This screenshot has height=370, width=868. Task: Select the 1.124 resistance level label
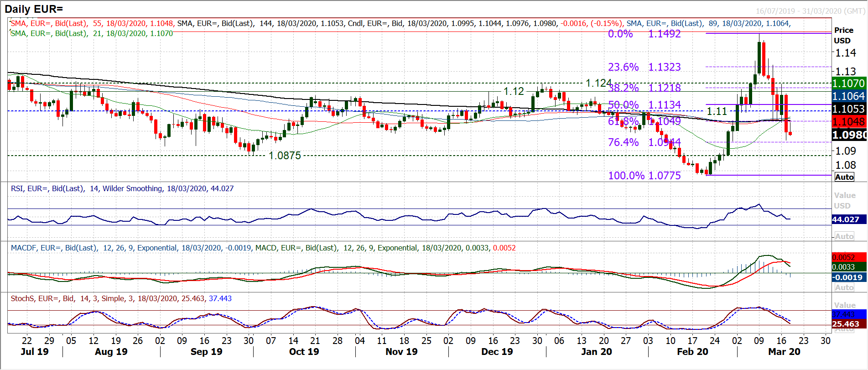click(598, 83)
